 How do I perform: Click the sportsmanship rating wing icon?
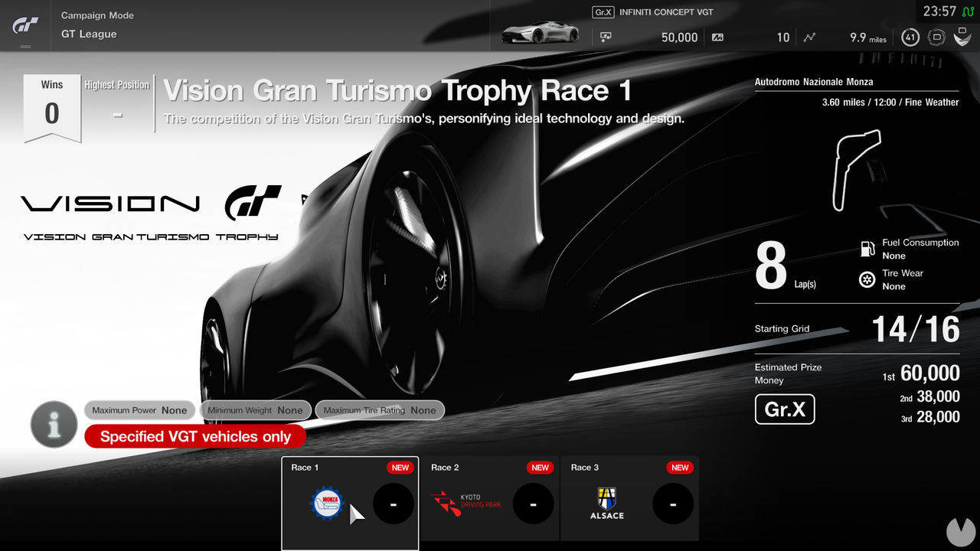tap(962, 37)
